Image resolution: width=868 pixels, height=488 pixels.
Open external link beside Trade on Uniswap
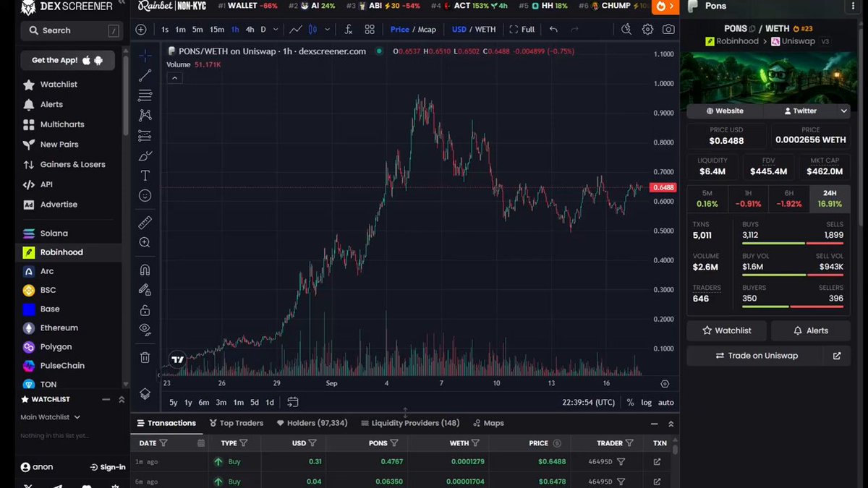[837, 356]
